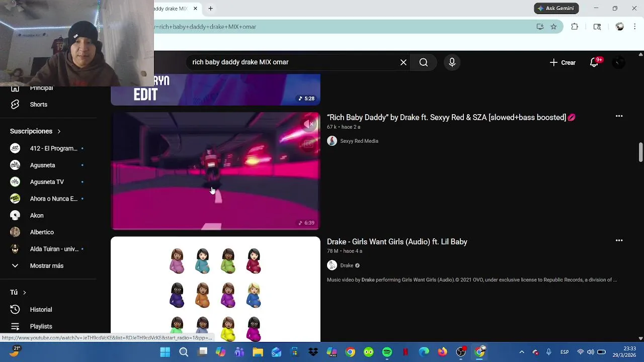Image resolution: width=644 pixels, height=362 pixels.
Task: Open options menu for Rich Baby Daddy video
Action: (x=619, y=116)
